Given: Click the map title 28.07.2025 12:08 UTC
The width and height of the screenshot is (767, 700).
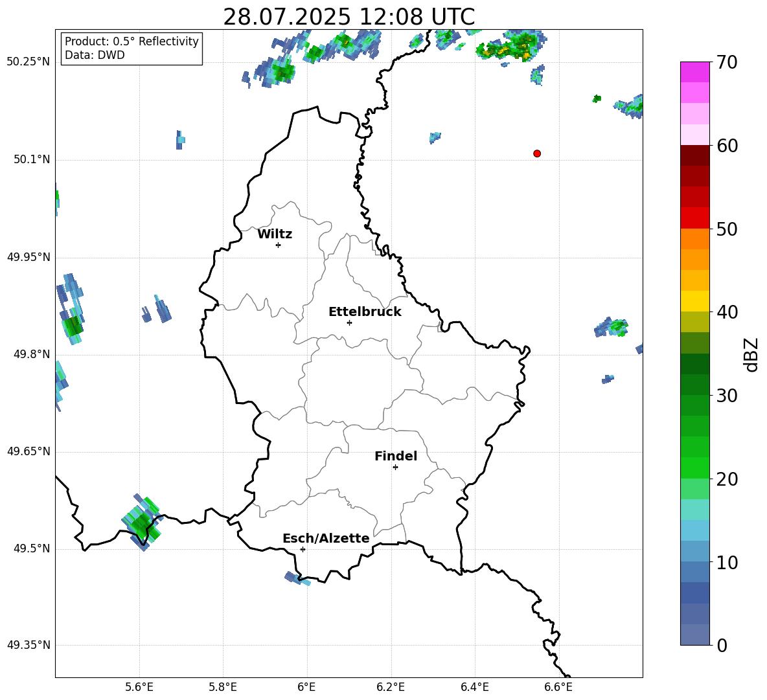Looking at the screenshot, I should pyautogui.click(x=349, y=17).
